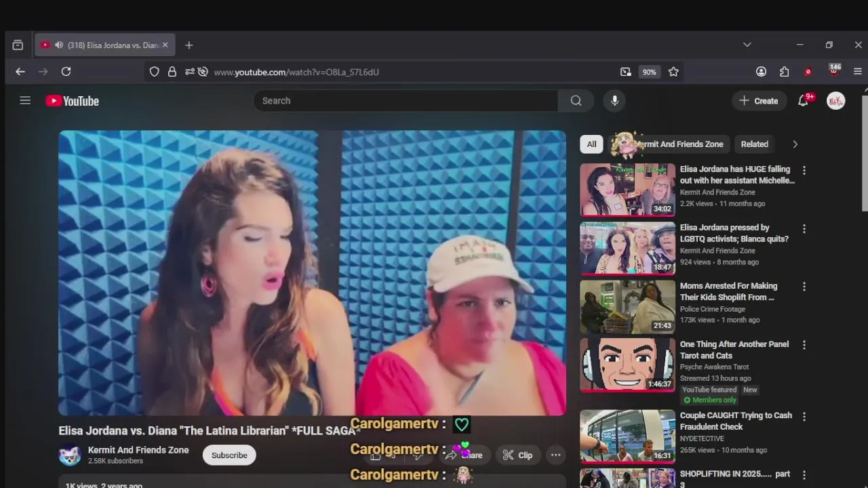Open the channel avatar beside Subscribe

(70, 455)
